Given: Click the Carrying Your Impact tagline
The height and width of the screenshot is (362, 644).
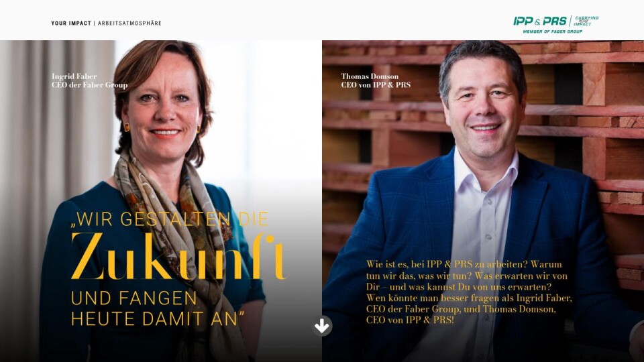Looking at the screenshot, I should point(586,21).
